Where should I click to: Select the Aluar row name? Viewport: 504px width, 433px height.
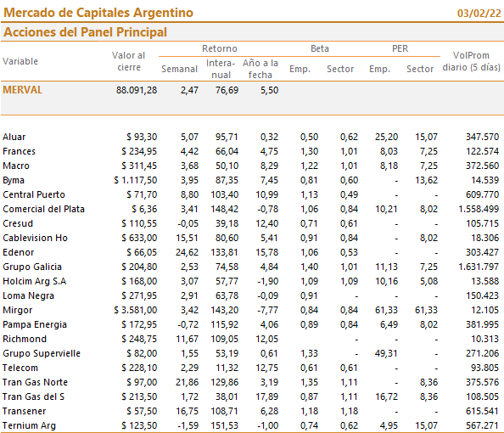[x=14, y=137]
